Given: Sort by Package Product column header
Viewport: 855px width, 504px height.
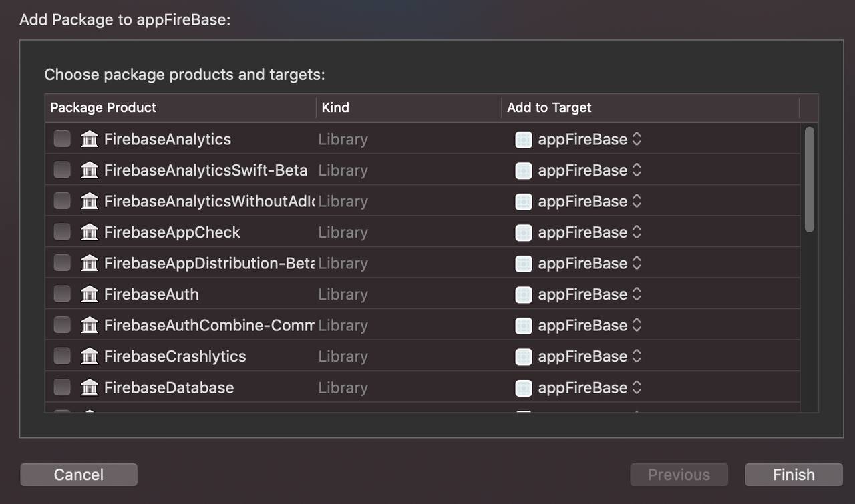Looking at the screenshot, I should pos(180,107).
